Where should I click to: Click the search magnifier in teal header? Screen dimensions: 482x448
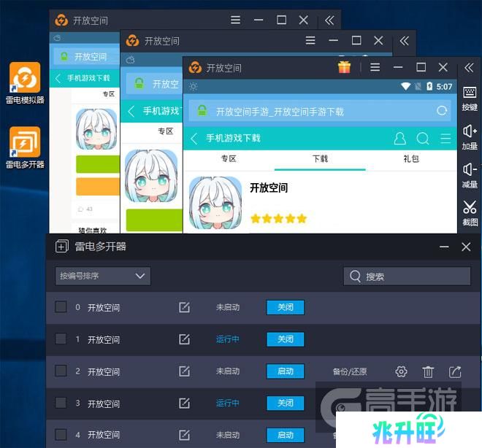tap(423, 139)
